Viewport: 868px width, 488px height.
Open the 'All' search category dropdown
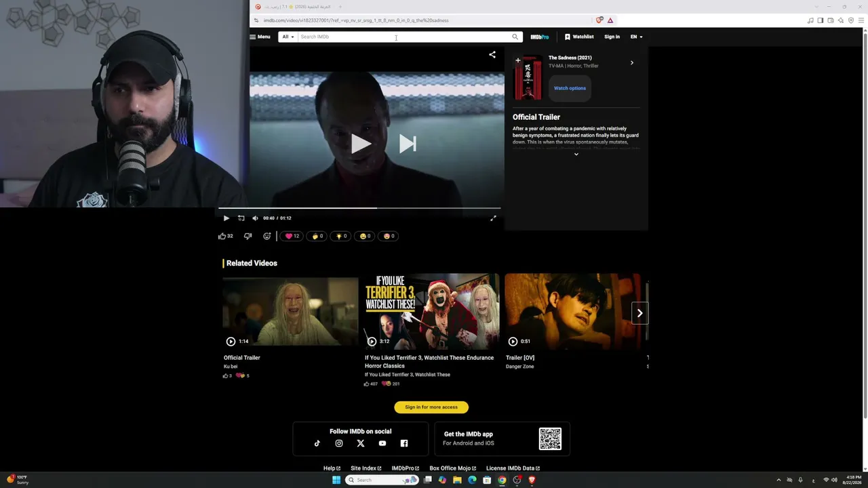tap(288, 37)
